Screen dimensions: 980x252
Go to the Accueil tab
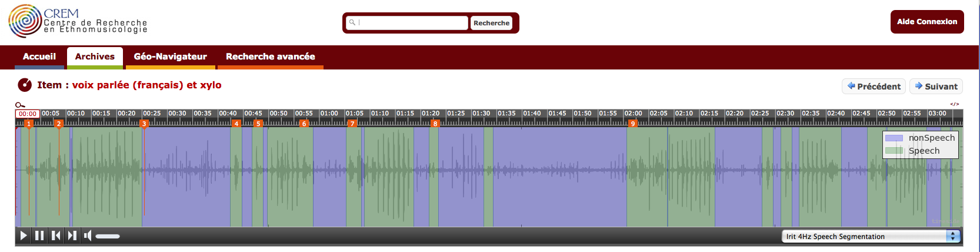[x=39, y=57]
